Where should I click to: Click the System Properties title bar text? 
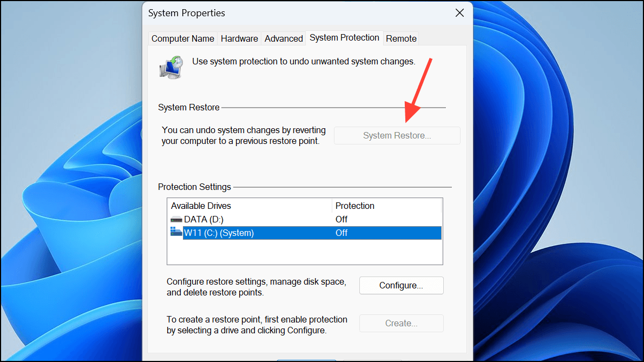[187, 13]
